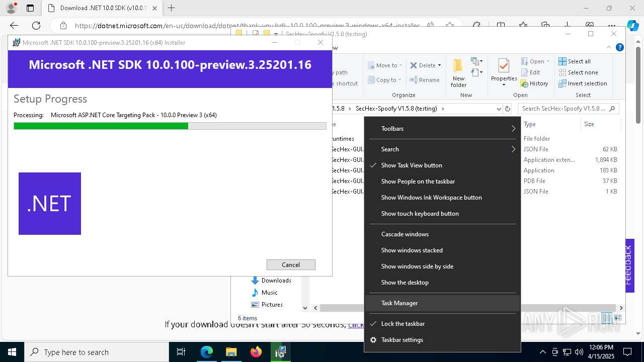The width and height of the screenshot is (644, 362).
Task: Open a new Edge tab
Action: tap(172, 8)
